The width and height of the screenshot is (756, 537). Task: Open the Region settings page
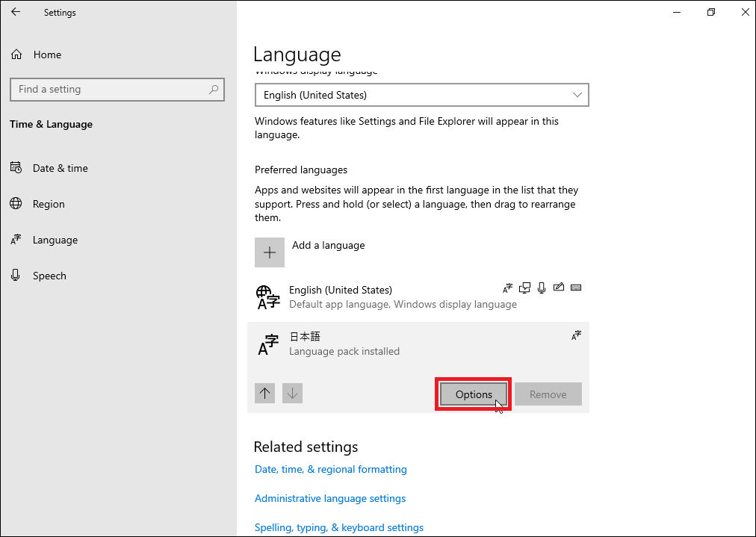pyautogui.click(x=49, y=204)
